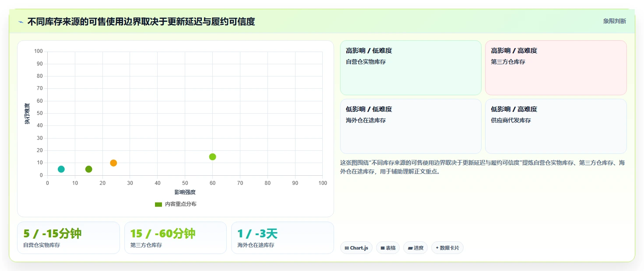The width and height of the screenshot is (644, 271).
Task: Click the 内容重点分布 legend text
Action: (x=181, y=204)
